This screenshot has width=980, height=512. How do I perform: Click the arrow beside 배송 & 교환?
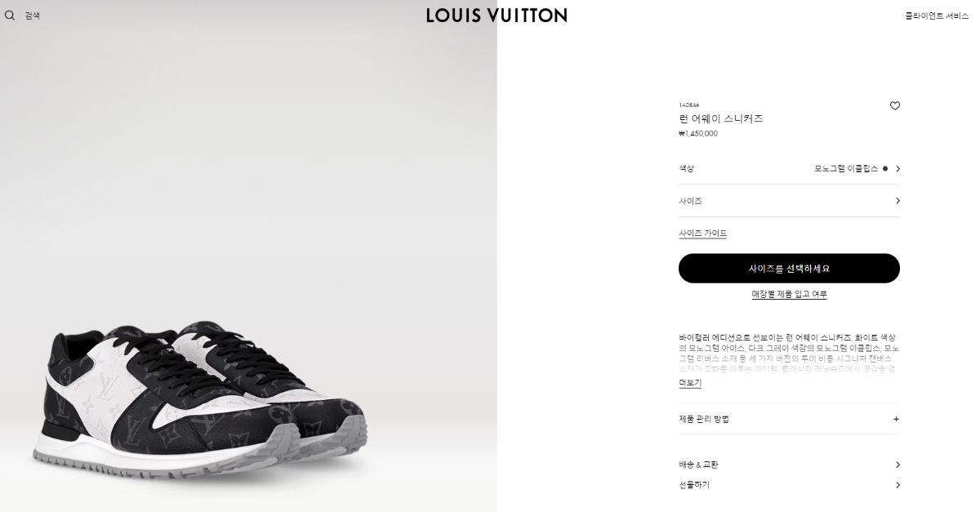(x=898, y=465)
